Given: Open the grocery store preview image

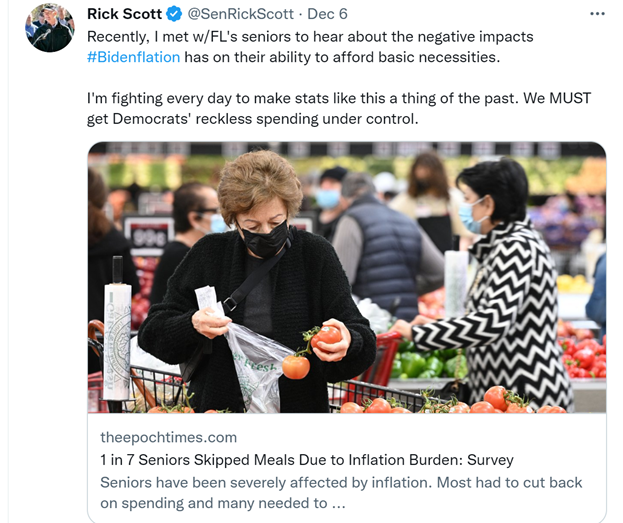Looking at the screenshot, I should [x=347, y=277].
